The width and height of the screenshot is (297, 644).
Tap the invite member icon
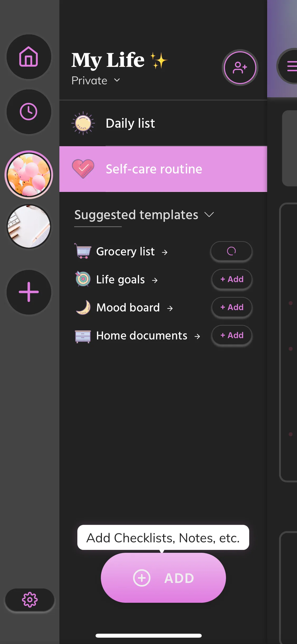(240, 68)
